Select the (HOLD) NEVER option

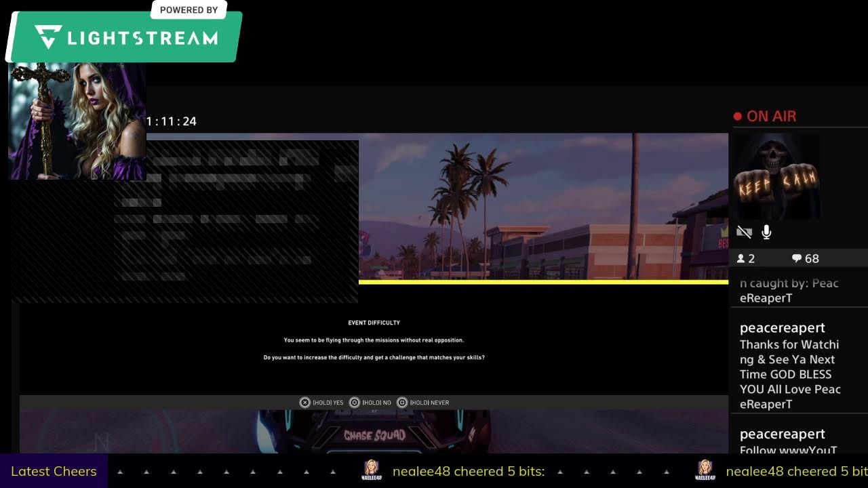(x=423, y=403)
